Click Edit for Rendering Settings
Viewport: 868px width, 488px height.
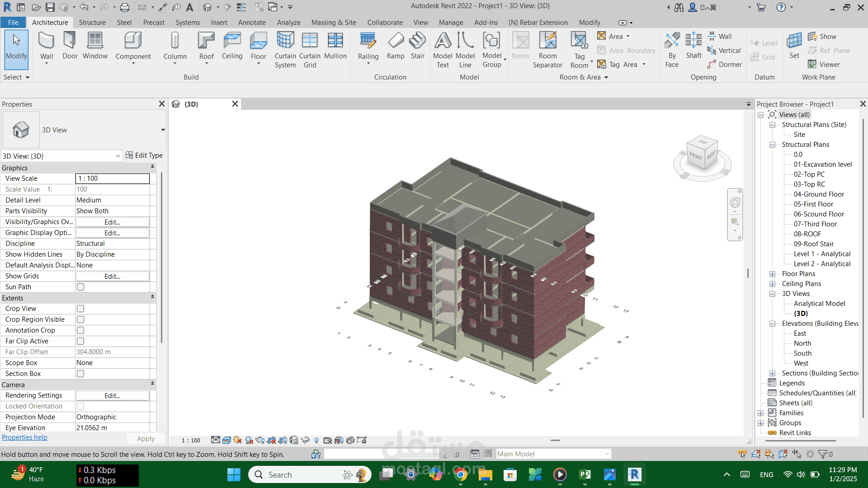coord(112,395)
